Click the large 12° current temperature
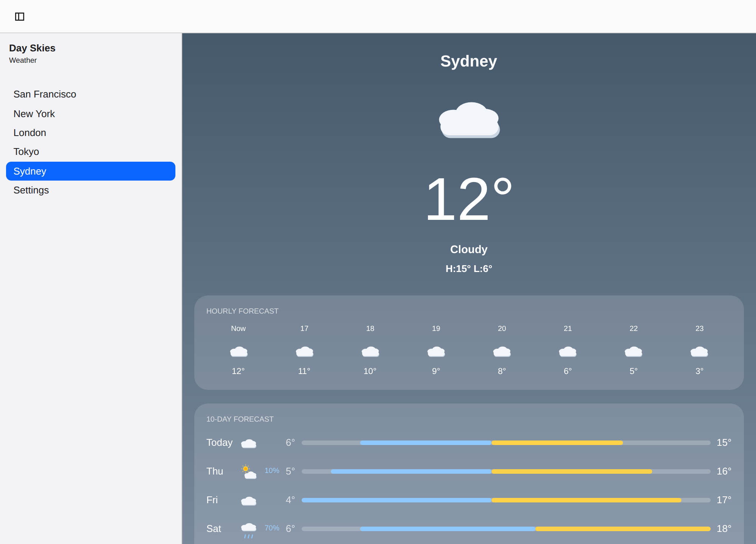This screenshot has height=544, width=756. 469,199
